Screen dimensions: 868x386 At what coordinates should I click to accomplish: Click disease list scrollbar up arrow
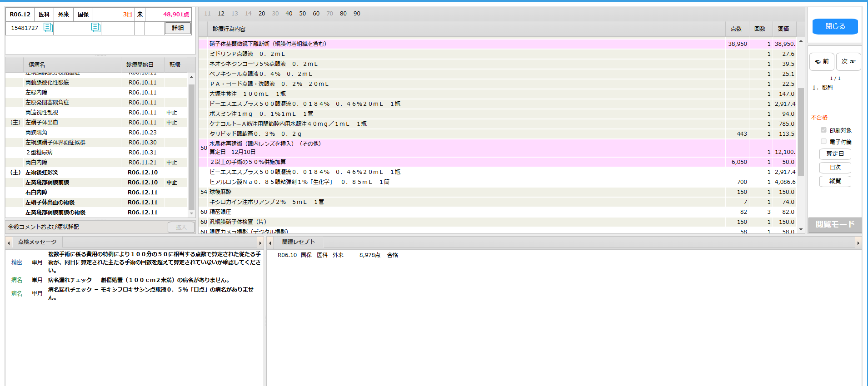pos(191,77)
